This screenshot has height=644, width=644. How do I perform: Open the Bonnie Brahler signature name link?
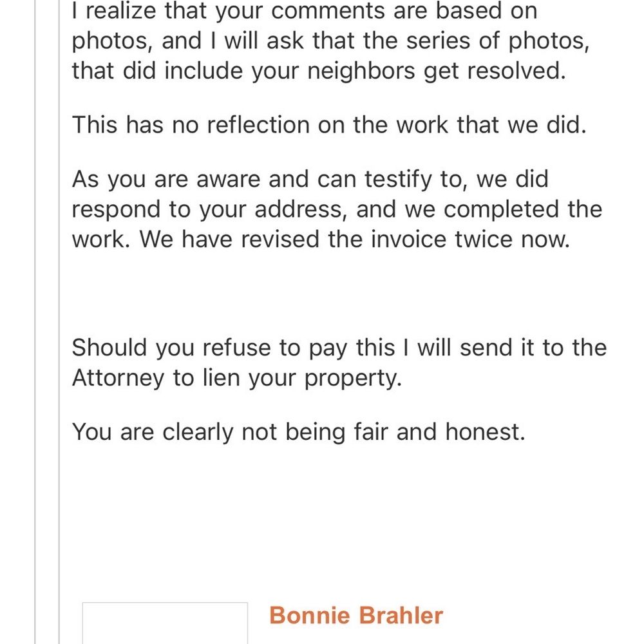[355, 615]
